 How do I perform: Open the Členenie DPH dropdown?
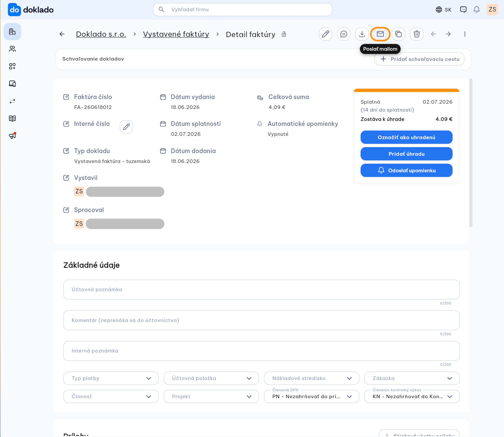pos(311,396)
